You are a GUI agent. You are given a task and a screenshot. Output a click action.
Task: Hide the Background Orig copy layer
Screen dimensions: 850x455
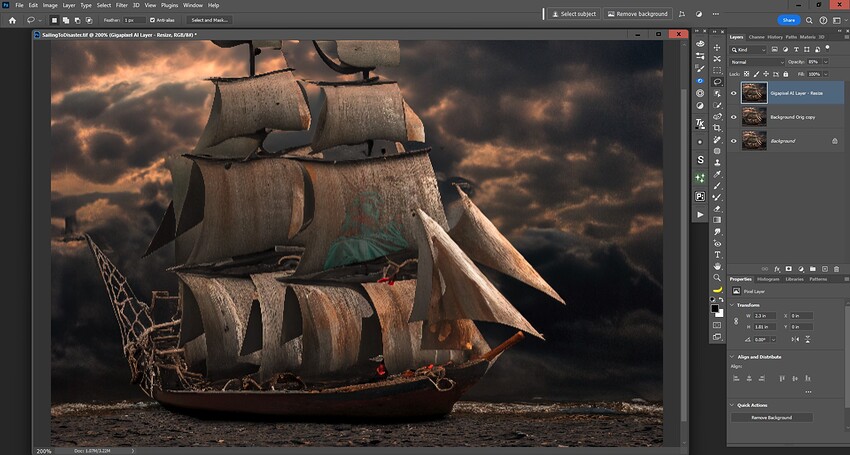733,117
